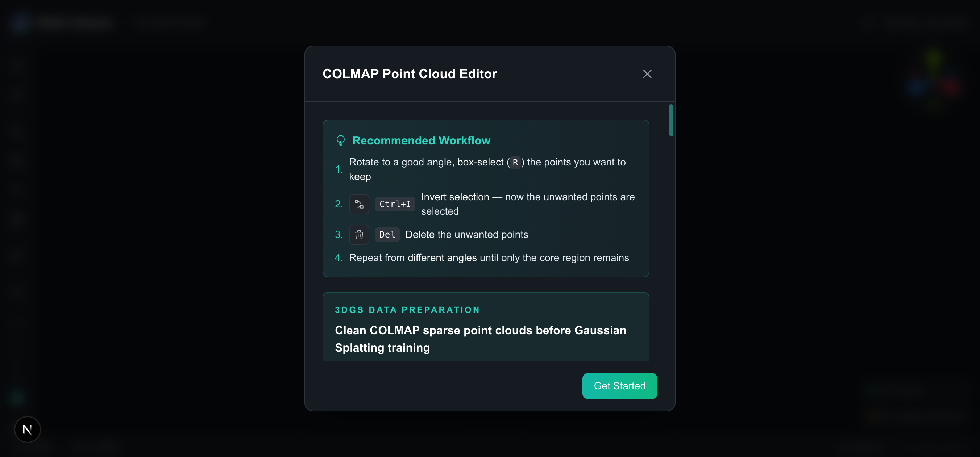
Task: Click the Recommended Workflow heading
Action: point(421,141)
